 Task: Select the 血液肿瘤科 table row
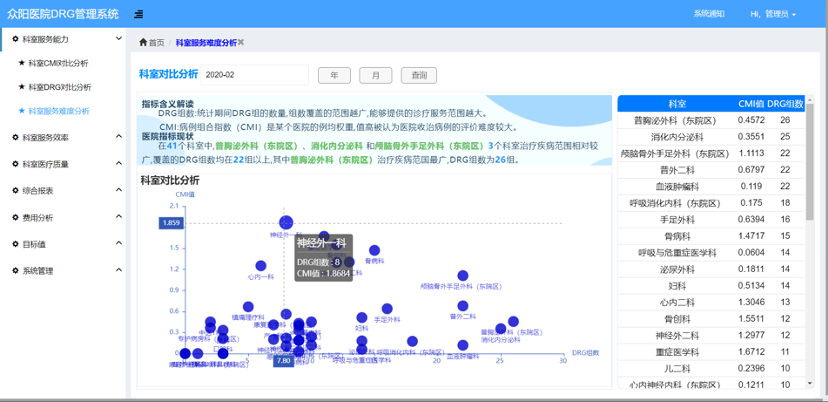pyautogui.click(x=711, y=186)
